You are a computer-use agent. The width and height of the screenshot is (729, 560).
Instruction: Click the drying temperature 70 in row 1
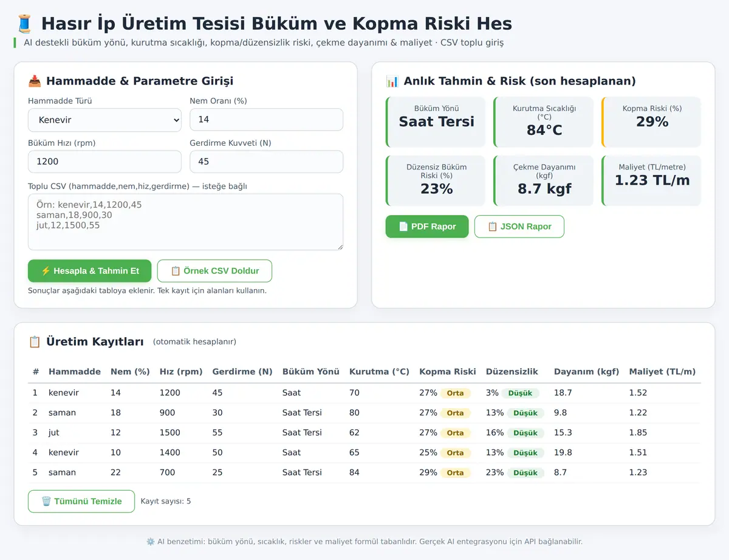pos(354,393)
